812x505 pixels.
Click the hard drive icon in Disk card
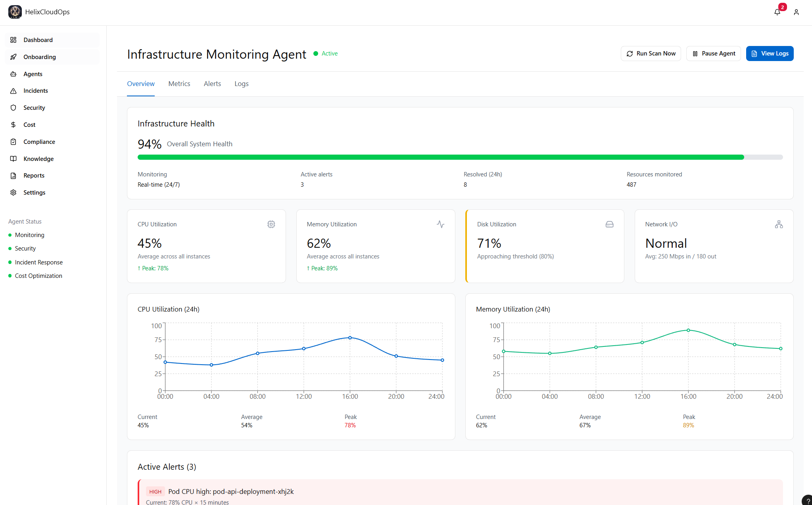[609, 224]
